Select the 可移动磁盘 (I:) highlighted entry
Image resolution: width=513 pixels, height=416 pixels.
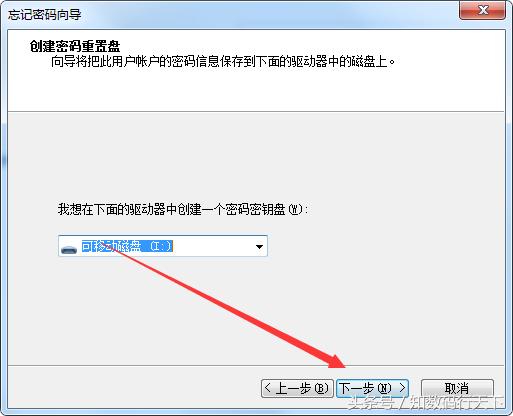point(127,246)
